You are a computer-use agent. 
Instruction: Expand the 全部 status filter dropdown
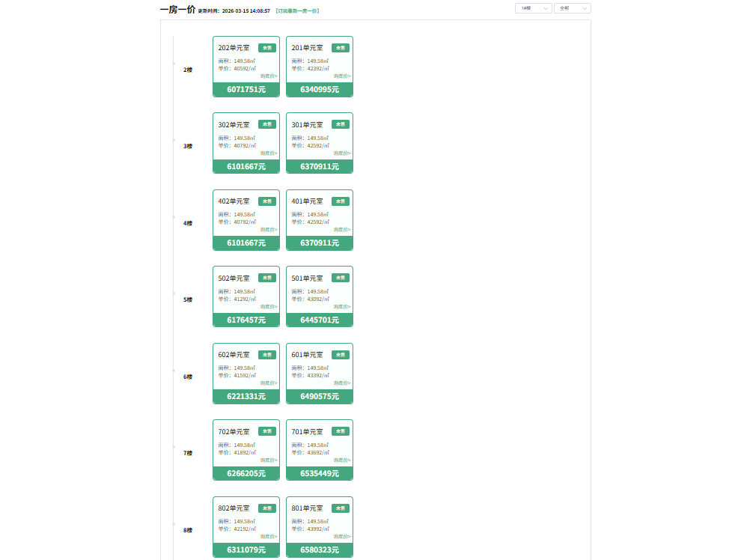click(572, 8)
